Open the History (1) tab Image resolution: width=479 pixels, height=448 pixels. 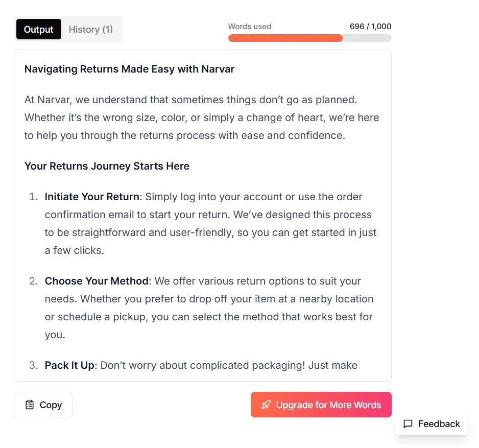[x=91, y=29]
